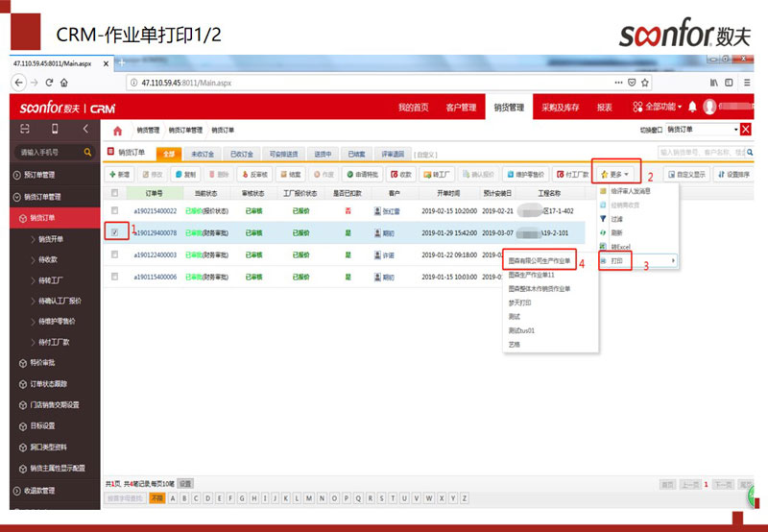Collapse the sidebar with left chevron
The height and width of the screenshot is (532, 768).
click(x=84, y=129)
